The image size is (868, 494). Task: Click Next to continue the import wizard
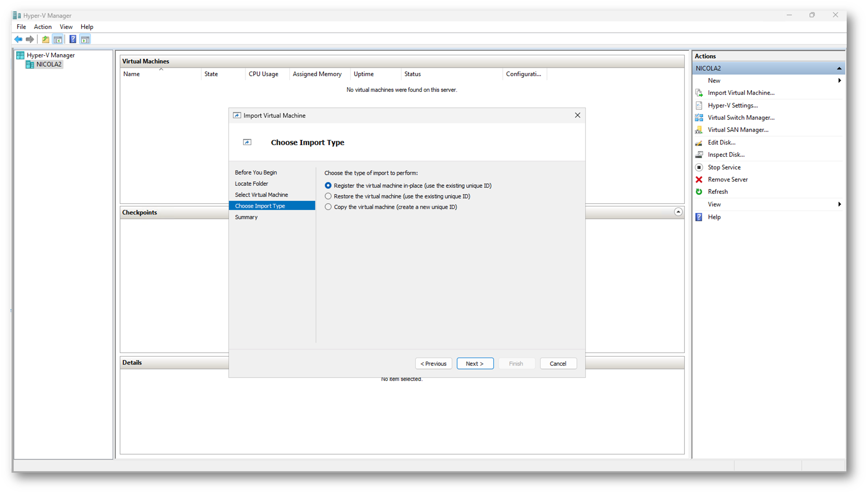(475, 364)
